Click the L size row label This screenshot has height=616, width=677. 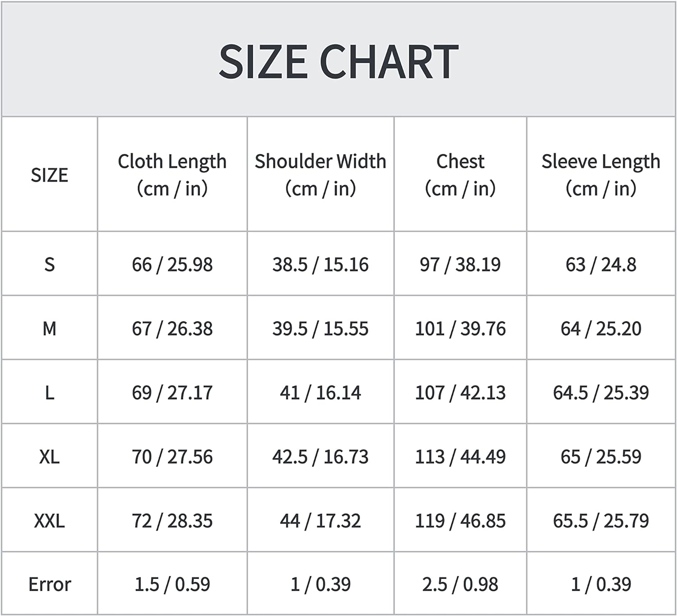pyautogui.click(x=50, y=393)
